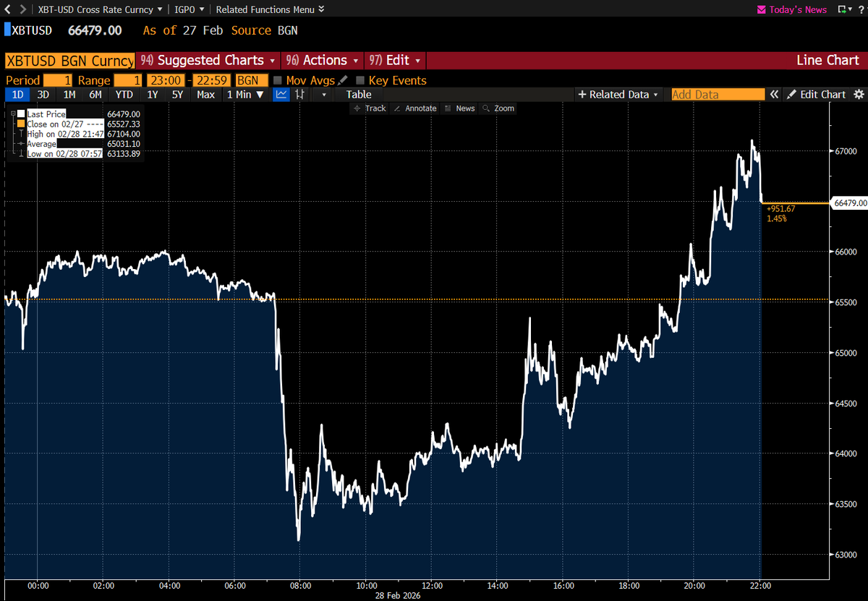Select the 6M range tab
This screenshot has width=868, height=601.
[x=95, y=94]
